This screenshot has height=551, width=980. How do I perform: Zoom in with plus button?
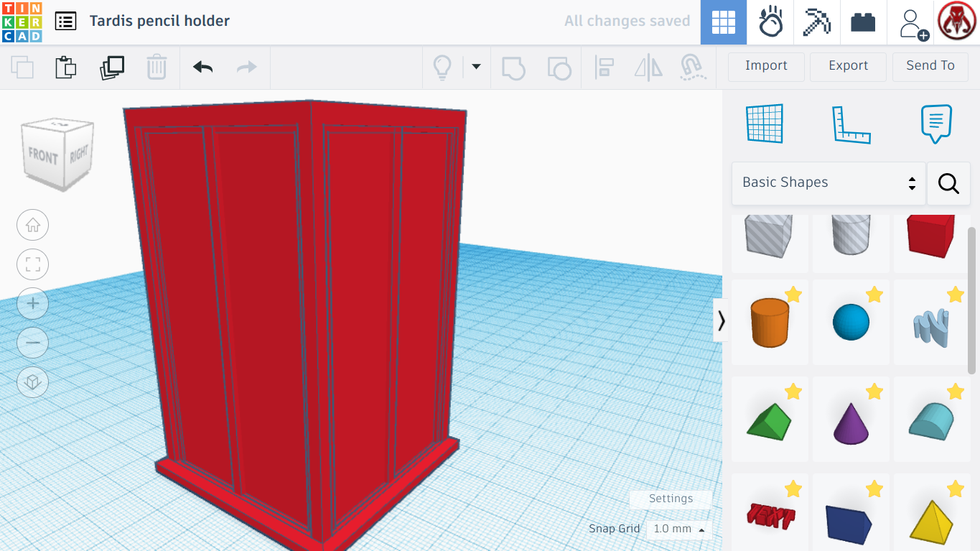[33, 304]
